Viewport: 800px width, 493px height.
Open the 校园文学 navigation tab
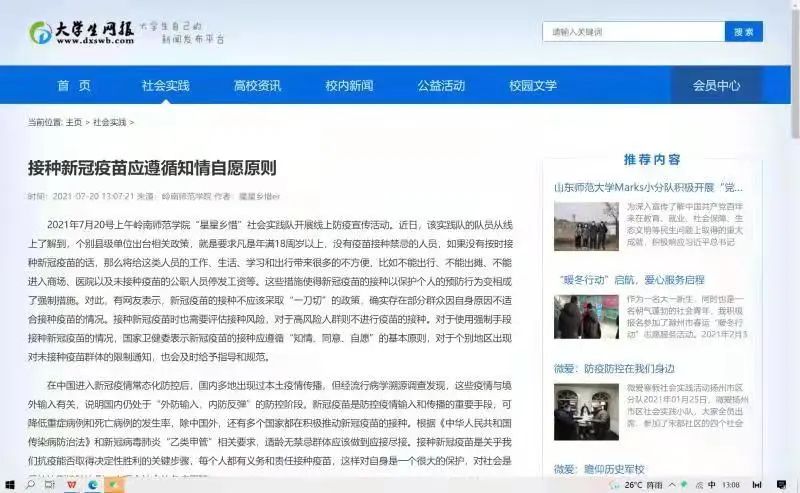tap(533, 86)
